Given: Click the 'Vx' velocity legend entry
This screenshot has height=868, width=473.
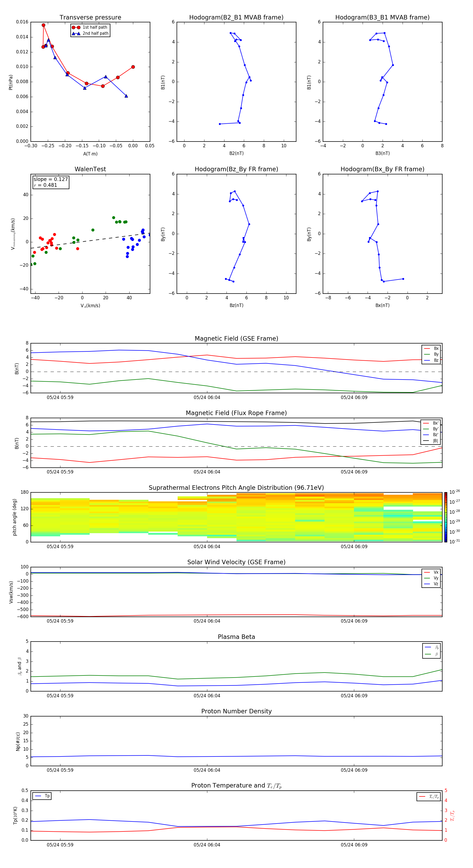Looking at the screenshot, I should tap(431, 572).
